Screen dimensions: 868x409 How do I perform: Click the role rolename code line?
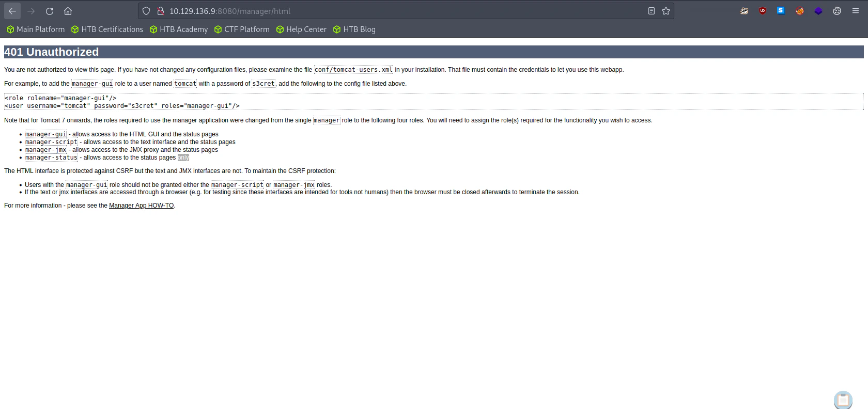pos(60,98)
